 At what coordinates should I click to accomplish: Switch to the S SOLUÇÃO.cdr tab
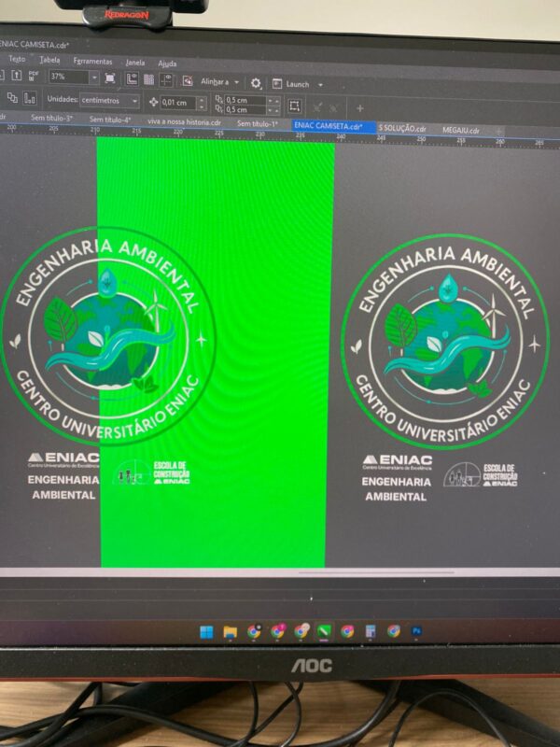pyautogui.click(x=402, y=128)
